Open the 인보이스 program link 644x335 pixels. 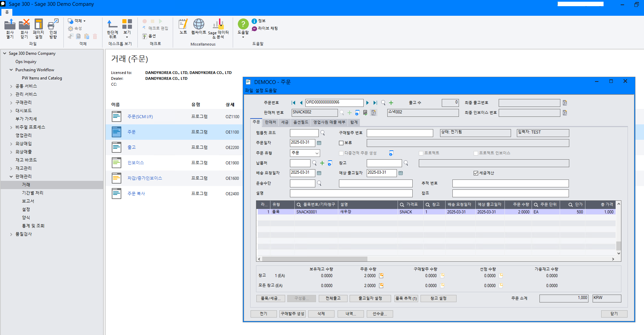tap(136, 163)
